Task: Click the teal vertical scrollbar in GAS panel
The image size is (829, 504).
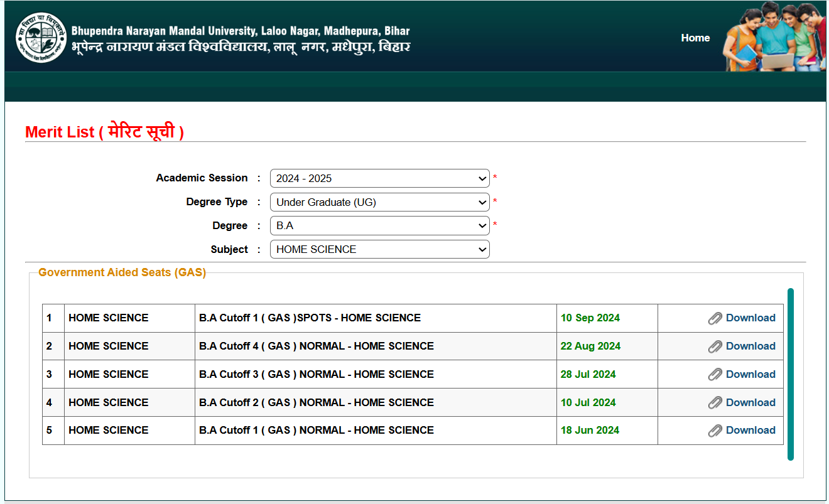Action: [791, 374]
